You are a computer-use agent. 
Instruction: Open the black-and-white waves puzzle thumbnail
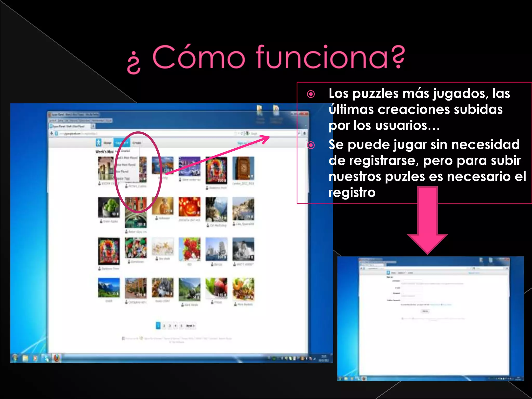[x=243, y=249]
